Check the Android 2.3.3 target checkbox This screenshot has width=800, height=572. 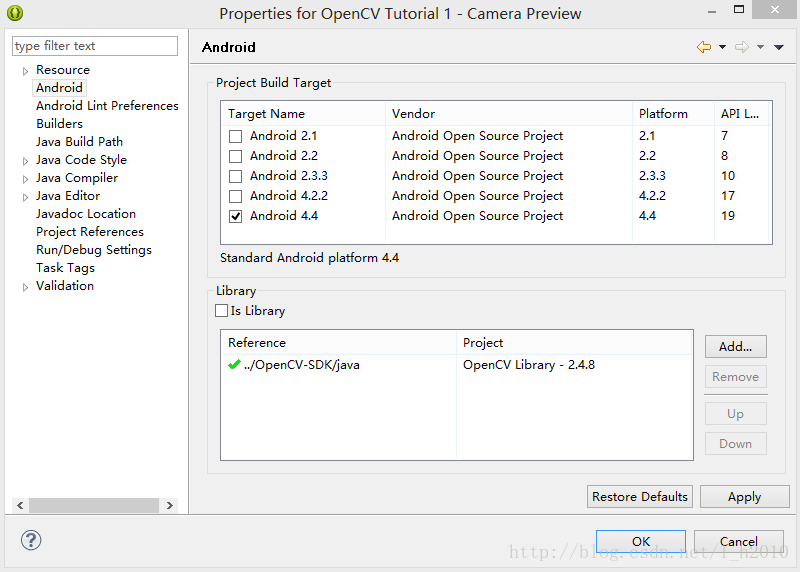point(235,177)
